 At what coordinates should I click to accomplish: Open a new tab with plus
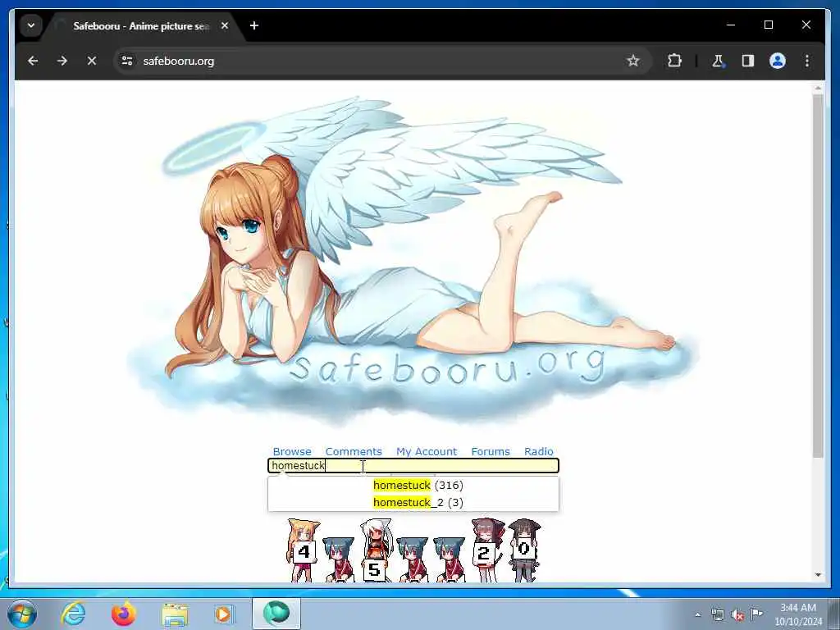click(x=254, y=25)
